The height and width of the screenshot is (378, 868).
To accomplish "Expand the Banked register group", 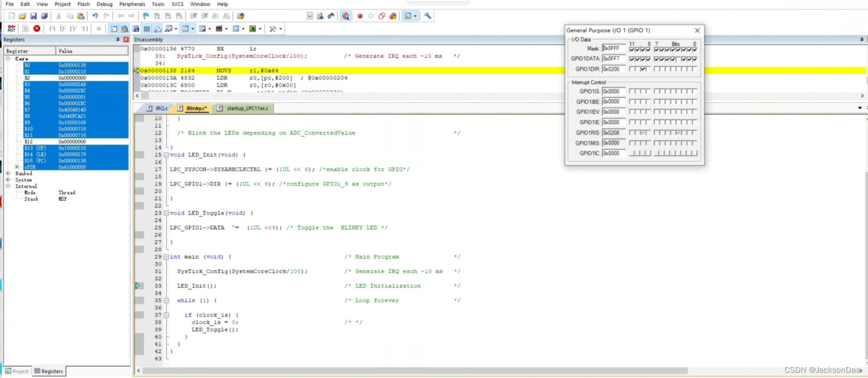I will pyautogui.click(x=8, y=173).
